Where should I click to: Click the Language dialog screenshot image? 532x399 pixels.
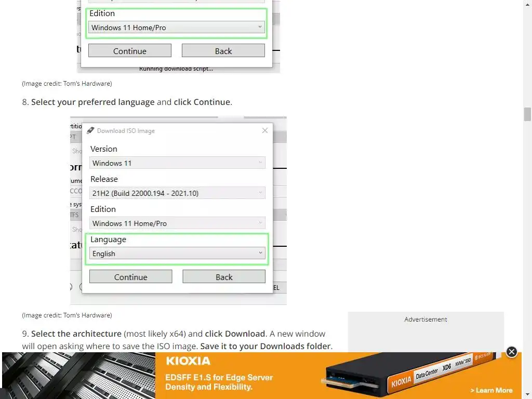(x=179, y=210)
